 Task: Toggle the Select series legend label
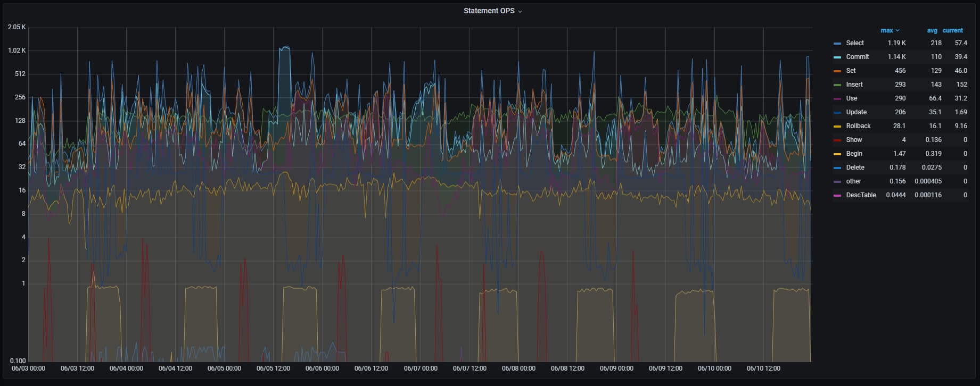click(x=855, y=43)
